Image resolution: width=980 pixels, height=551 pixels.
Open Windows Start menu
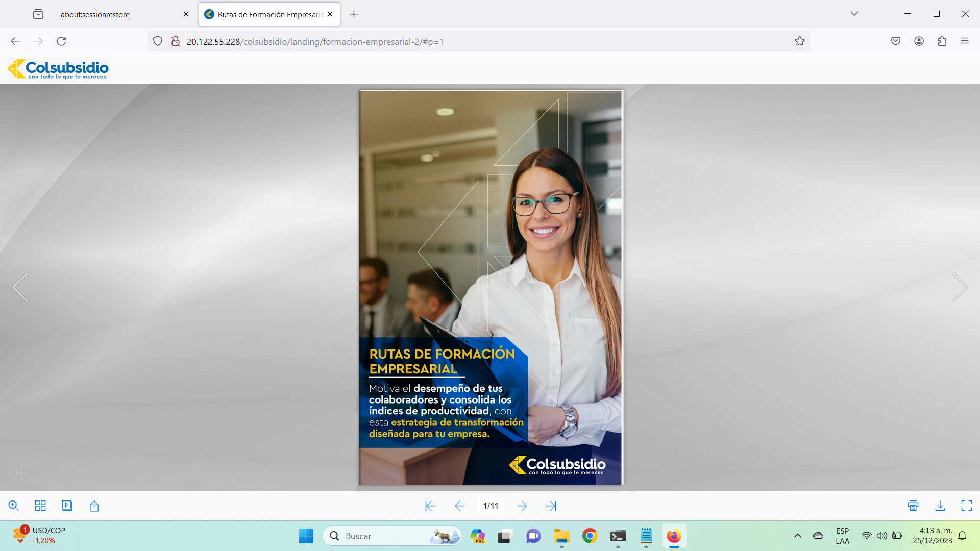click(306, 536)
